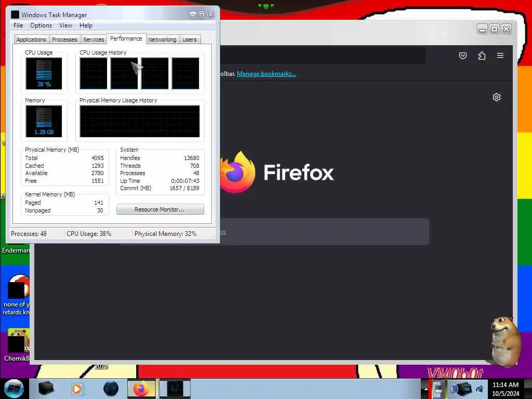Click the first CPU Usage History graph

coord(94,73)
